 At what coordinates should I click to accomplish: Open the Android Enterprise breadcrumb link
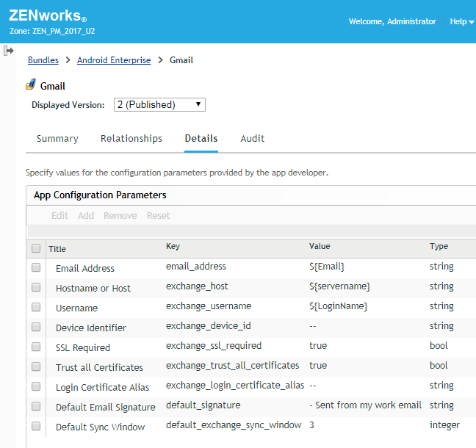114,60
